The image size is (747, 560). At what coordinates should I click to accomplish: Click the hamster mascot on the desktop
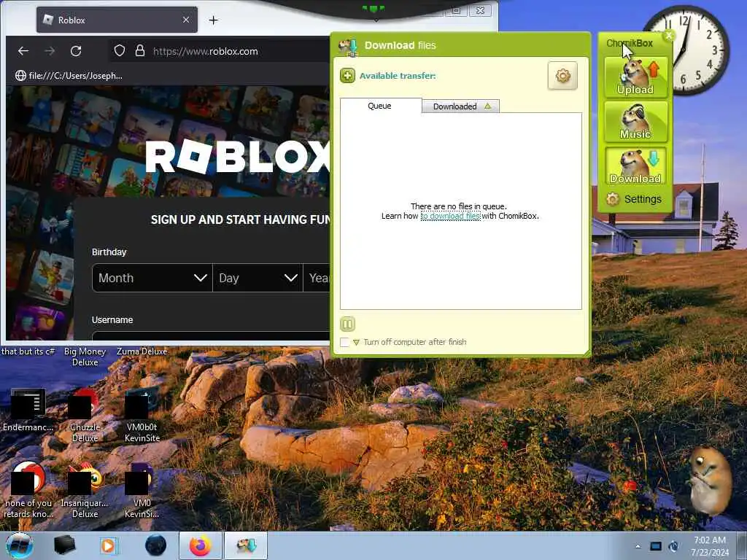click(x=709, y=481)
